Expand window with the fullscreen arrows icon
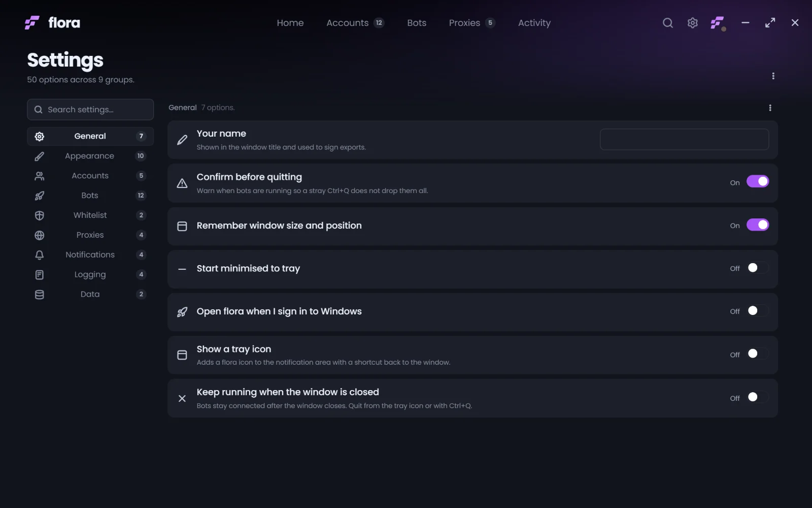812x508 pixels. click(770, 23)
